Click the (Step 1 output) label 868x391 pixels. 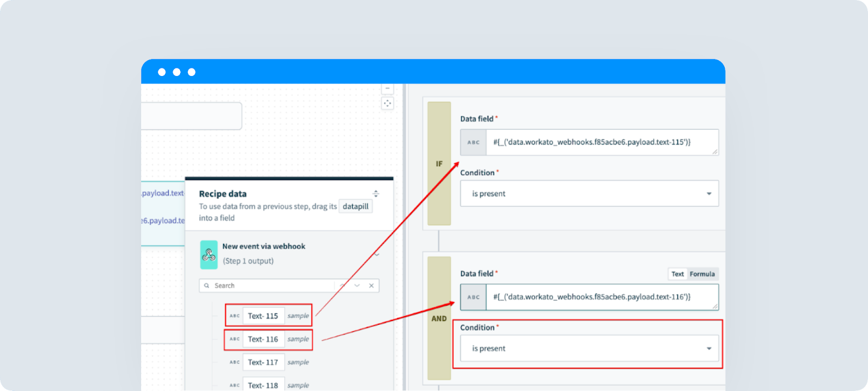pyautogui.click(x=248, y=261)
